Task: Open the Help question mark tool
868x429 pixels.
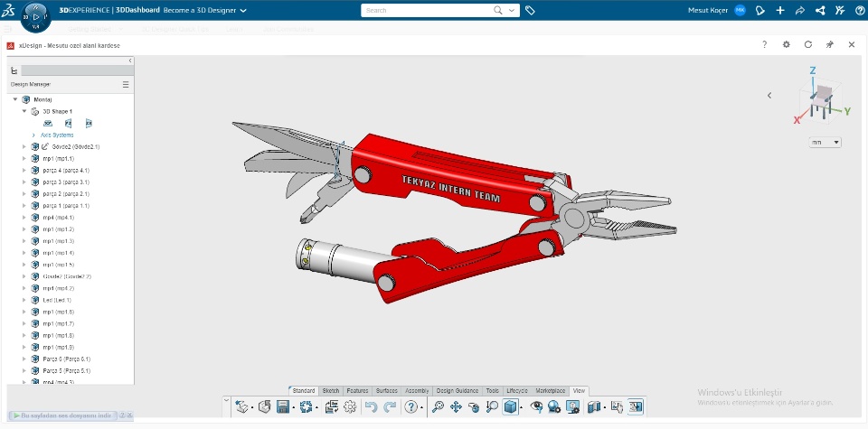Action: pos(410,407)
